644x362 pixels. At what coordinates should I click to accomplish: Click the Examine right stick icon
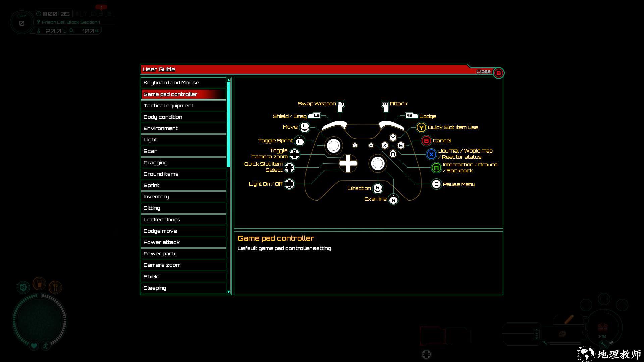(393, 200)
